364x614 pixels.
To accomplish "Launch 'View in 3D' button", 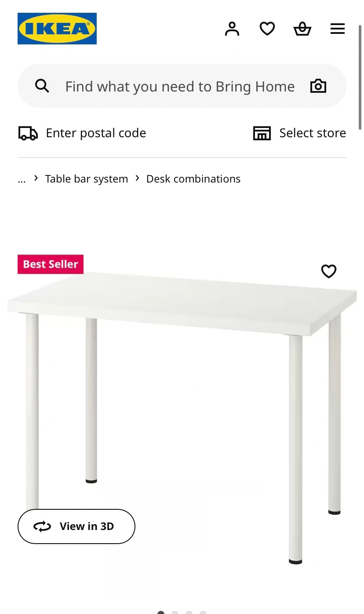I will (76, 526).
